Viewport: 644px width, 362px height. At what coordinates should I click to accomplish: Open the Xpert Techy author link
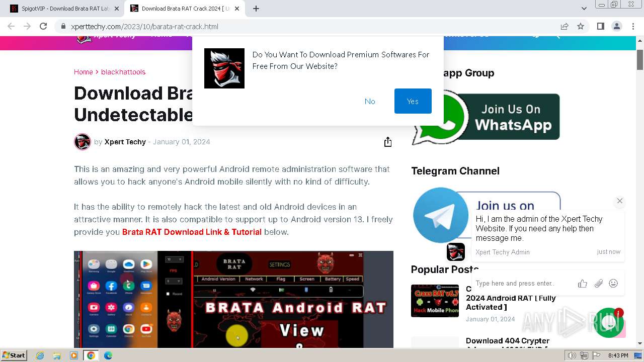[125, 142]
